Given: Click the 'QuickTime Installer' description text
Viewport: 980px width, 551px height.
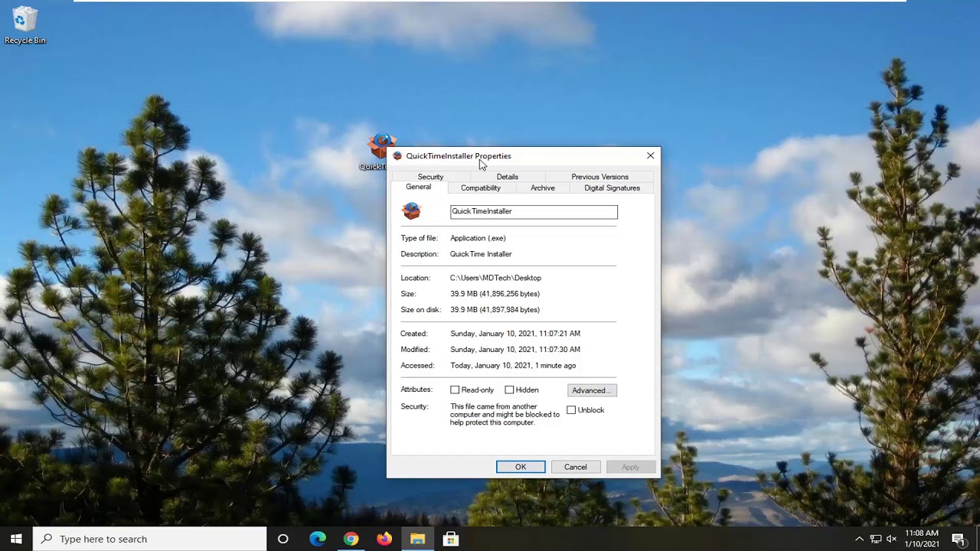Looking at the screenshot, I should click(481, 254).
